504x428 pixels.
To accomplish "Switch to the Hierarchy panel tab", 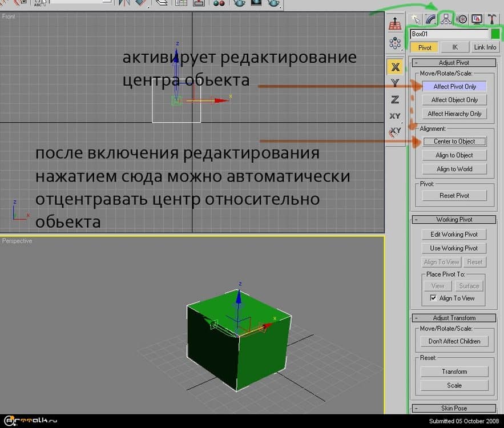I will [x=446, y=19].
